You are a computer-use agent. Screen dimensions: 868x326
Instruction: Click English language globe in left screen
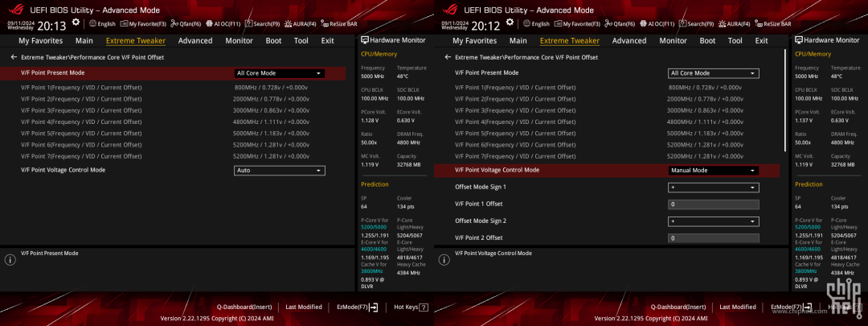[92, 24]
